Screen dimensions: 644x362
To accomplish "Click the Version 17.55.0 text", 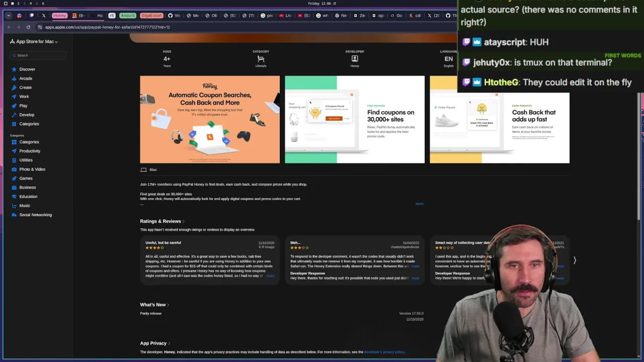I will coord(411,313).
